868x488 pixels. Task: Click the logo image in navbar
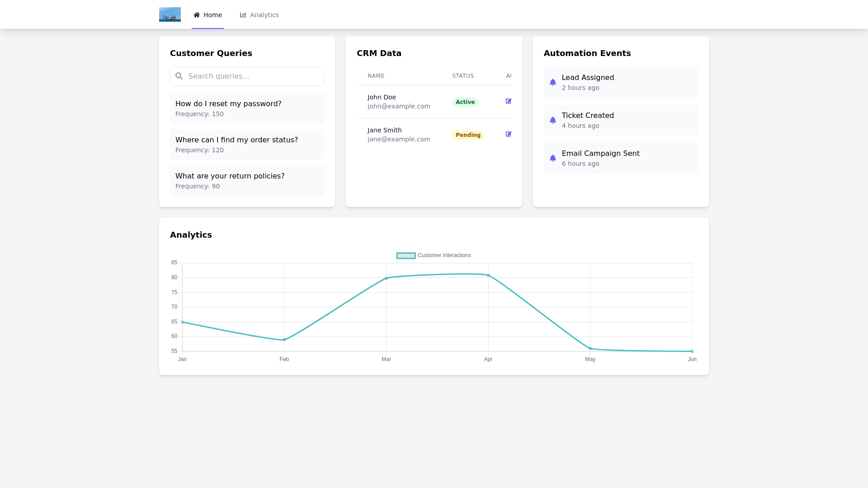[x=170, y=14]
